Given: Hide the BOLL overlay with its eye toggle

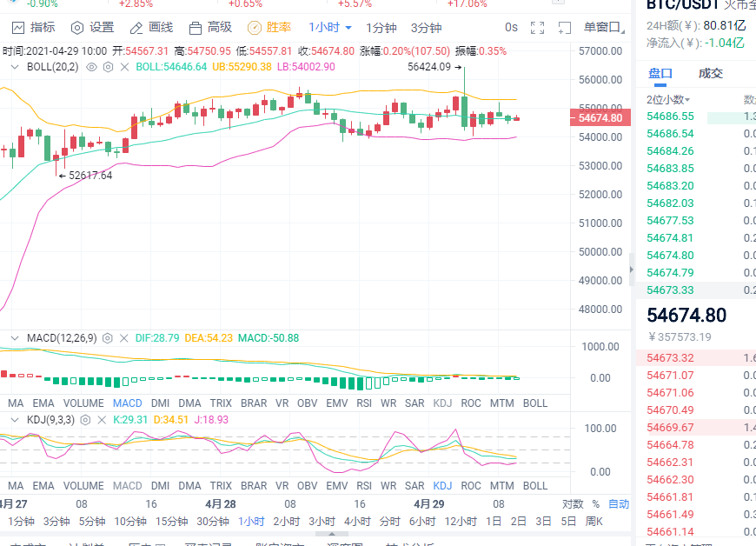Looking at the screenshot, I should (x=90, y=67).
